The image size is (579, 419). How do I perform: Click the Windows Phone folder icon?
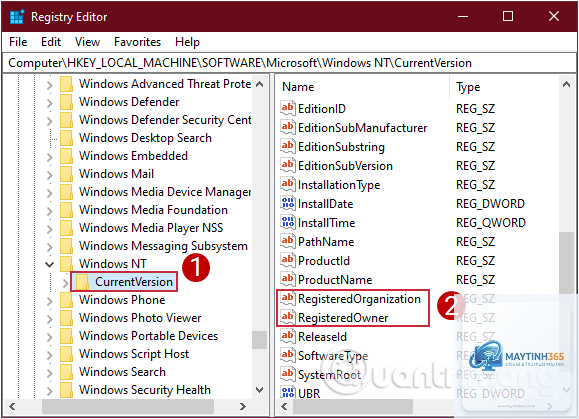66,300
